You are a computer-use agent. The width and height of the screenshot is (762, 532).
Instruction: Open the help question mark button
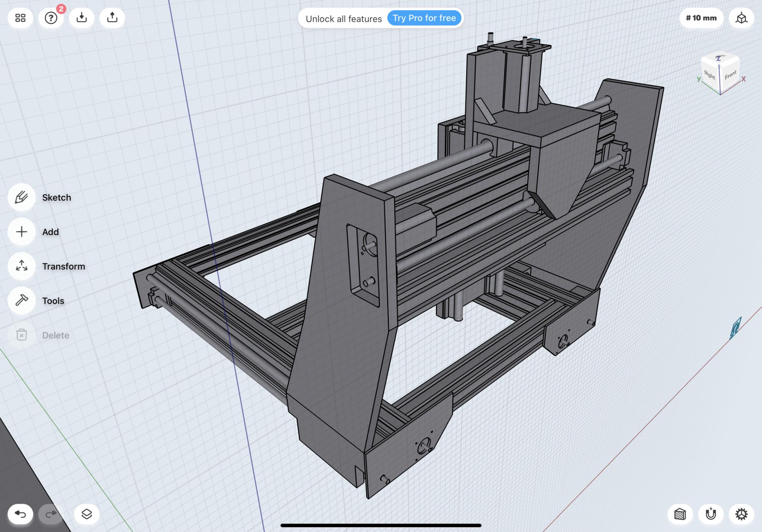[51, 18]
